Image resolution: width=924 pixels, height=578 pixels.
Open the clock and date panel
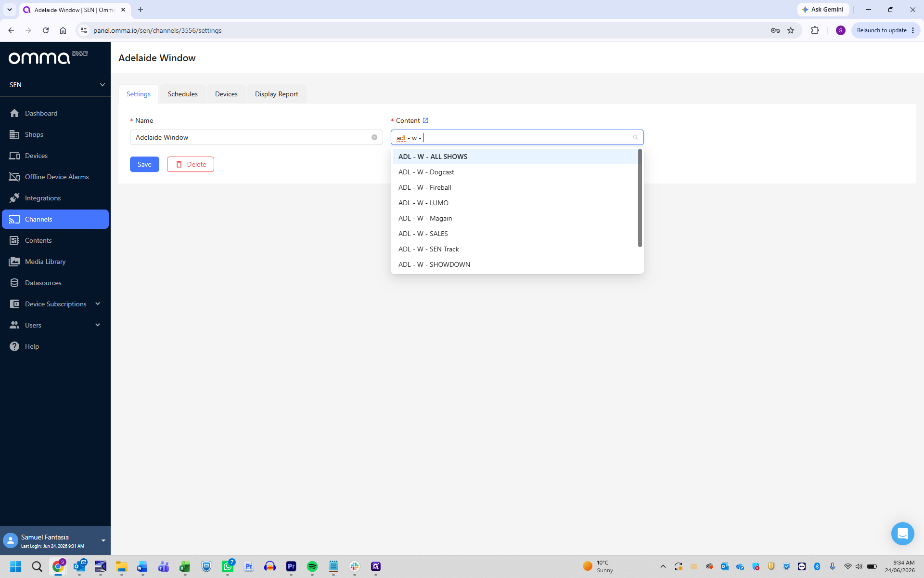pyautogui.click(x=899, y=566)
